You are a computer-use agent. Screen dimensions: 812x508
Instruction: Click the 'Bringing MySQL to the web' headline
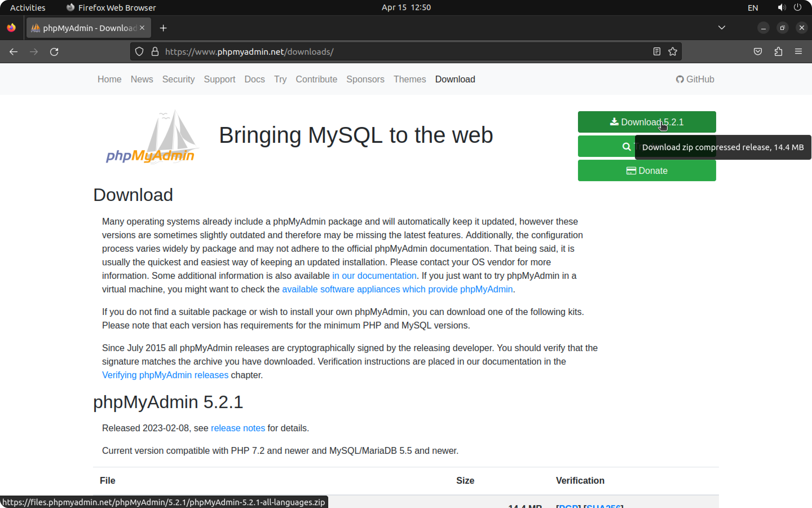point(356,135)
